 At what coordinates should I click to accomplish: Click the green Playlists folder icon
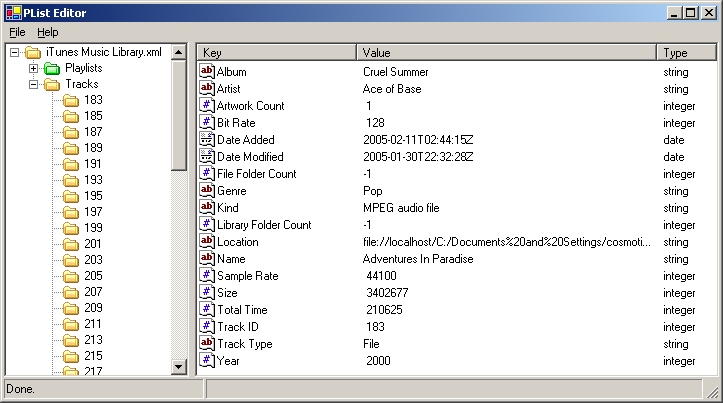(x=52, y=68)
